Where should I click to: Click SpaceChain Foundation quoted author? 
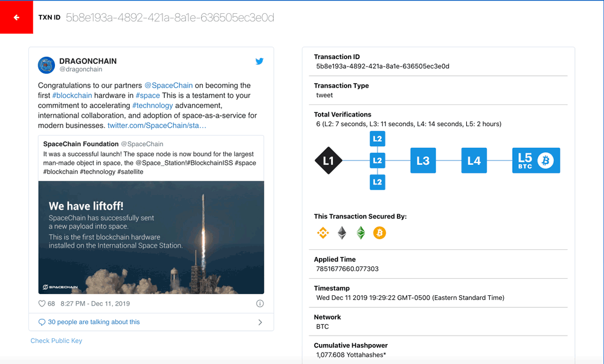81,144
